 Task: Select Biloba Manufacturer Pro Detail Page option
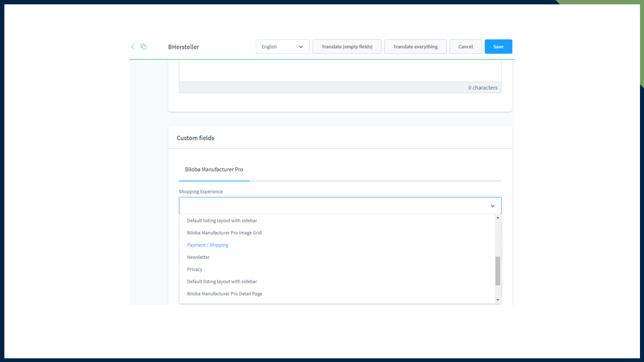tap(224, 294)
